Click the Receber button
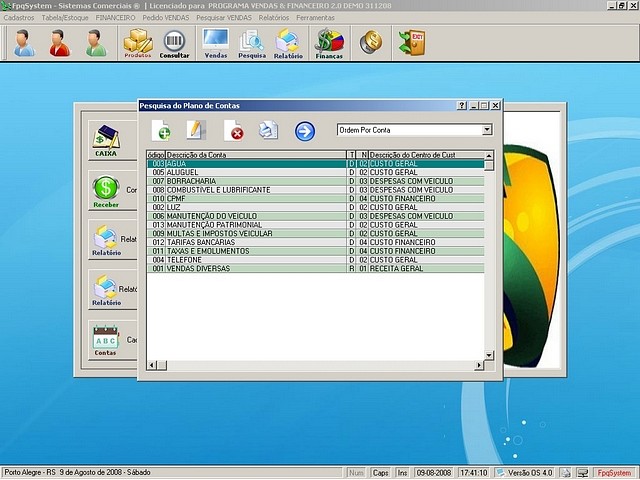640x480 pixels. point(106,191)
